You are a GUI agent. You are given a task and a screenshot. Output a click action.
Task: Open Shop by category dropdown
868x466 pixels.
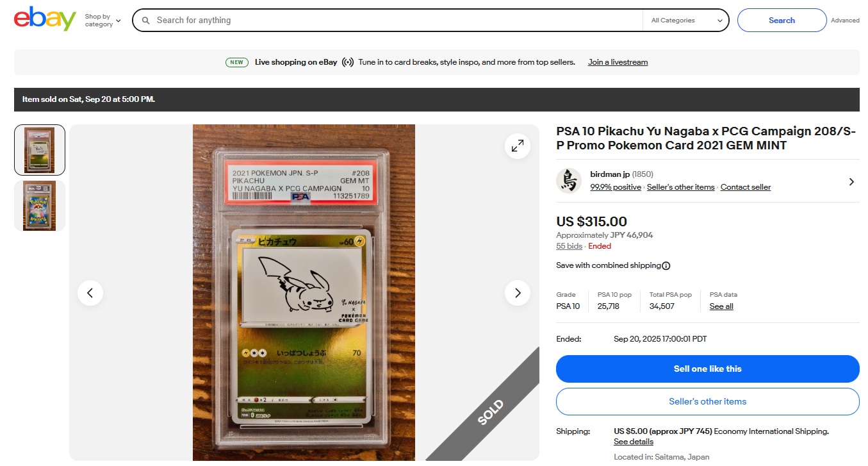(x=102, y=21)
